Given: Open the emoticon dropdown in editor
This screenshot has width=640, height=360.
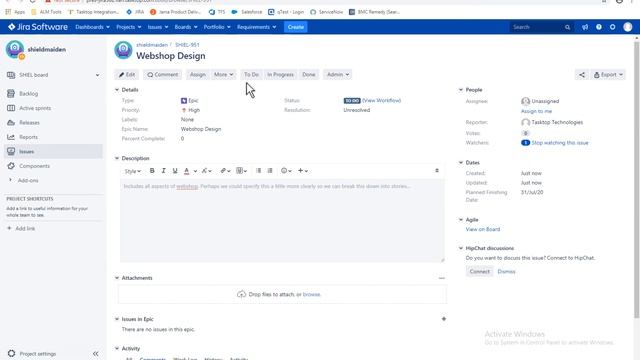Looking at the screenshot, I should point(286,171).
